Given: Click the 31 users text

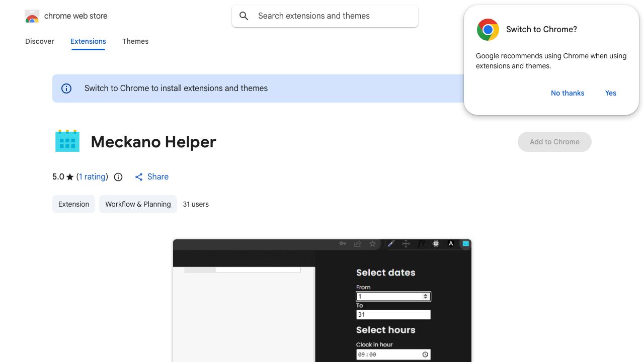Looking at the screenshot, I should 196,204.
